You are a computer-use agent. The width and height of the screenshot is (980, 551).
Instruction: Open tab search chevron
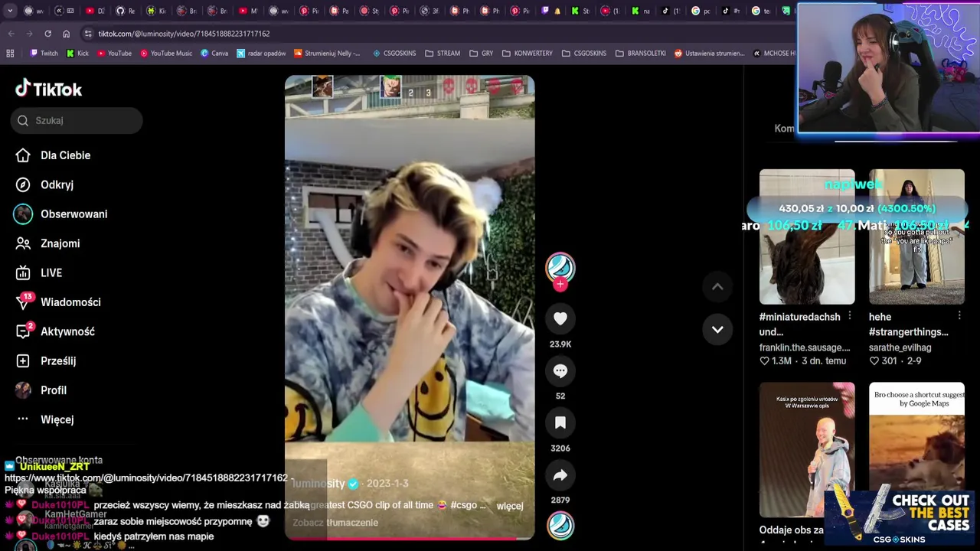(x=11, y=11)
